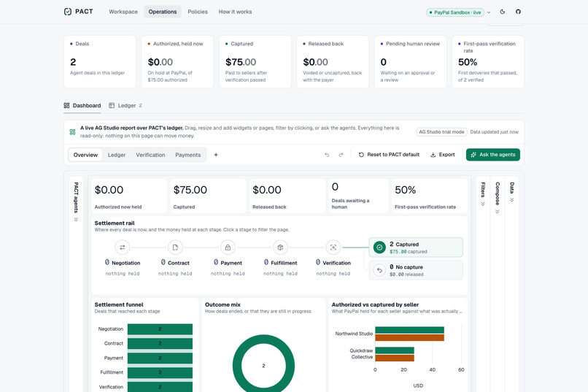This screenshot has width=588, height=392.
Task: Open the Verification report page tab
Action: (x=150, y=155)
